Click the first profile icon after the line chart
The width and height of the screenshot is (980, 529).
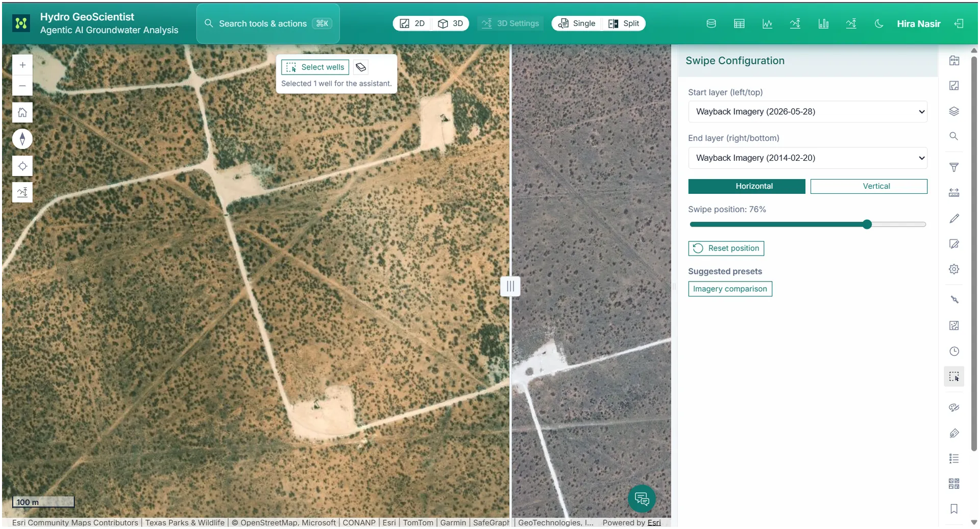pos(795,23)
